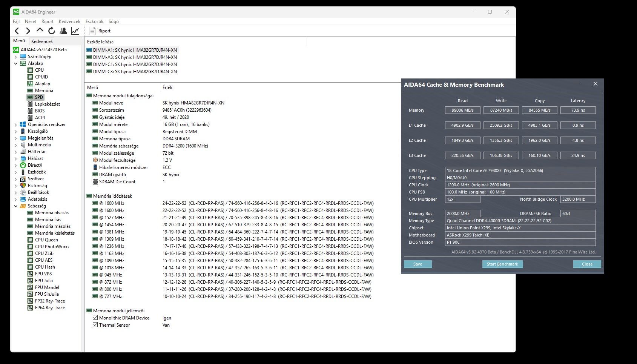Switch to the Kedvencek sidebar tab
This screenshot has width=637, height=364.
42,41
